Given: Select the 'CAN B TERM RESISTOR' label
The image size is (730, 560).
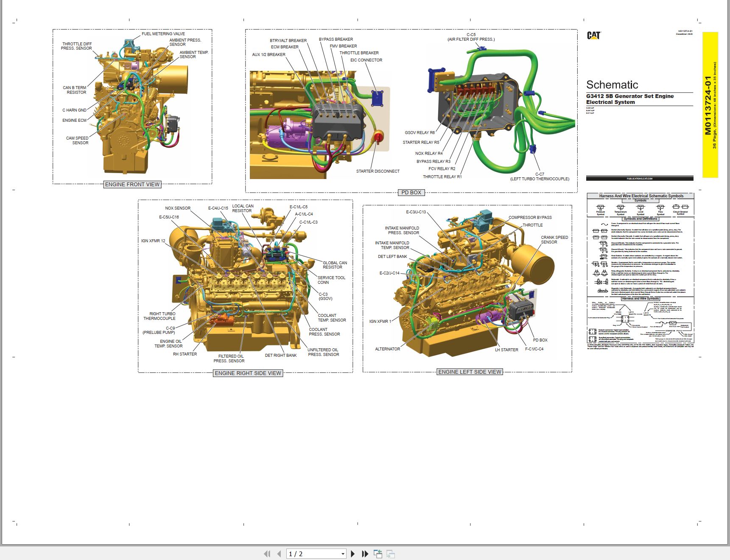Looking at the screenshot, I should [x=75, y=90].
